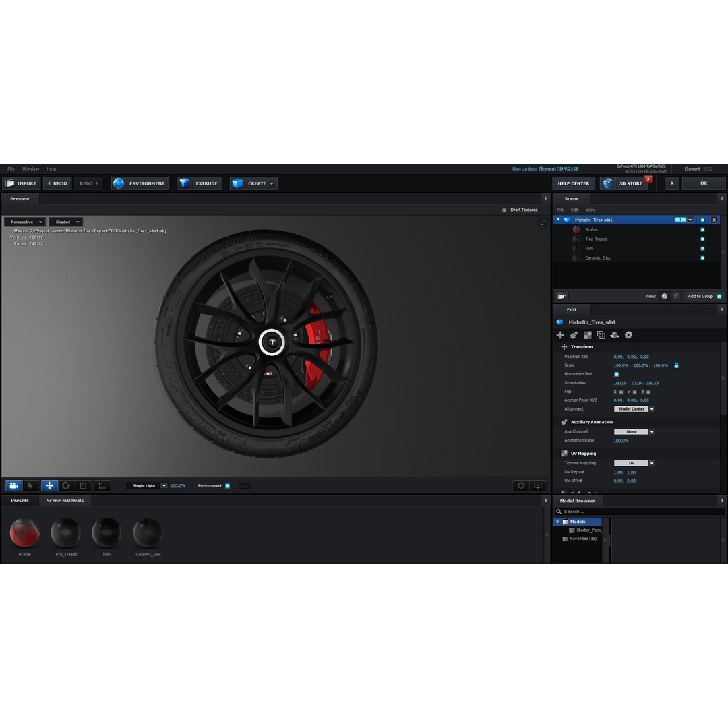Confirm with the OK button
Screen dimensions: 728x728
point(704,183)
